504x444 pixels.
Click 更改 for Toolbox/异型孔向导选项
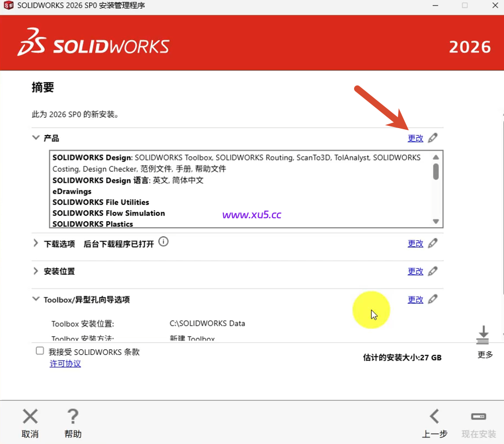click(415, 299)
